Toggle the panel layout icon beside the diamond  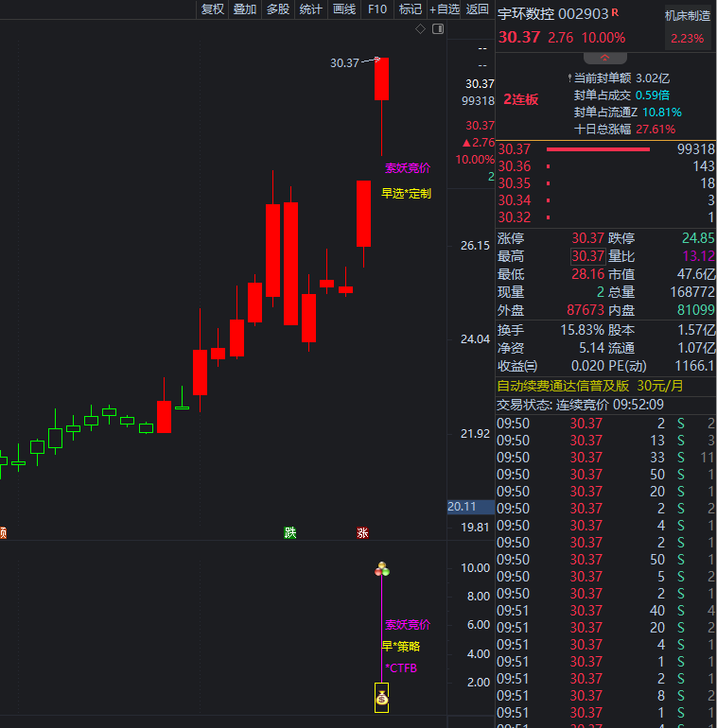point(437,29)
